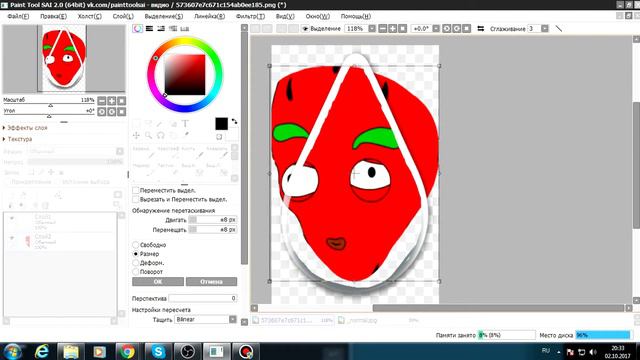The image size is (640, 360).
Task: Zoom out using the top toolbar minus
Action: (x=382, y=29)
